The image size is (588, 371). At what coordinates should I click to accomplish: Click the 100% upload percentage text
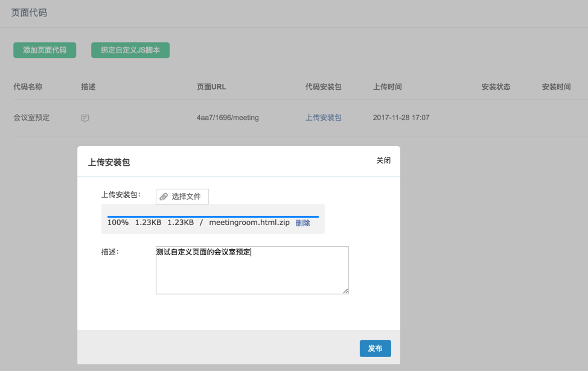pyautogui.click(x=118, y=223)
